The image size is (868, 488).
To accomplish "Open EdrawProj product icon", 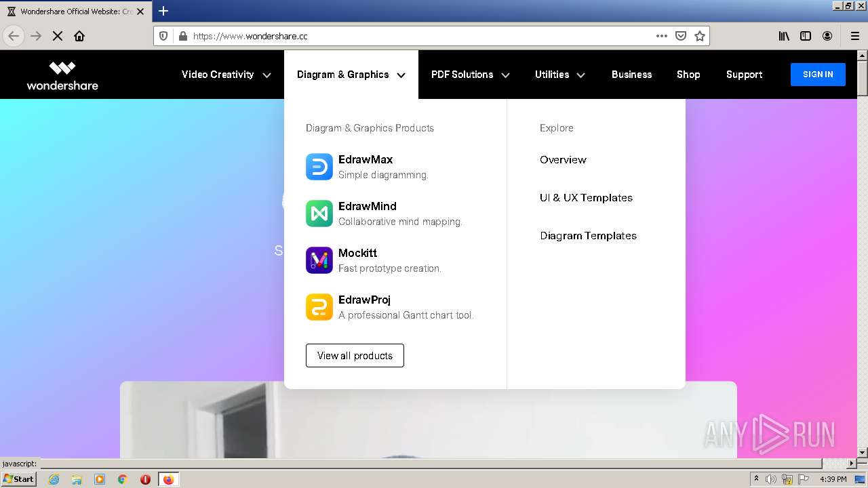I will 319,307.
